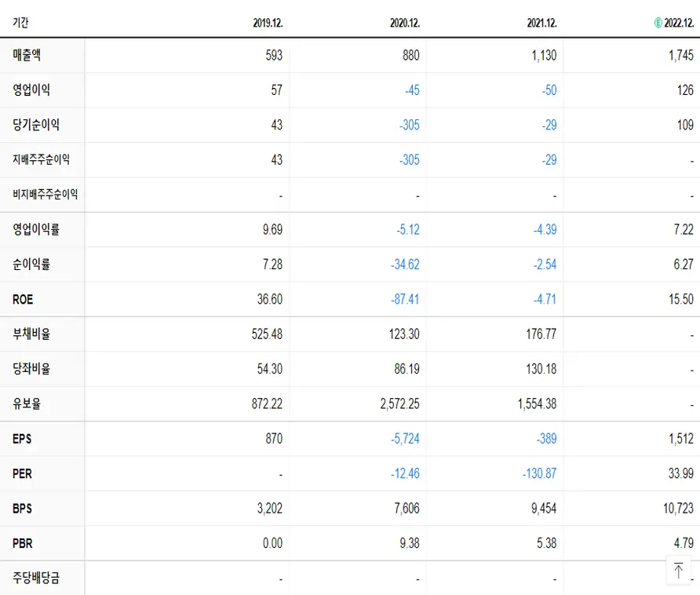Click the -2.54 net margin value
Screen dimensions: 700x595
point(545,264)
